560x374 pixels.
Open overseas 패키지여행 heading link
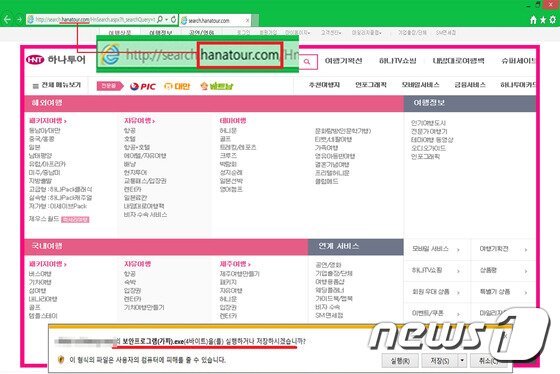click(48, 121)
